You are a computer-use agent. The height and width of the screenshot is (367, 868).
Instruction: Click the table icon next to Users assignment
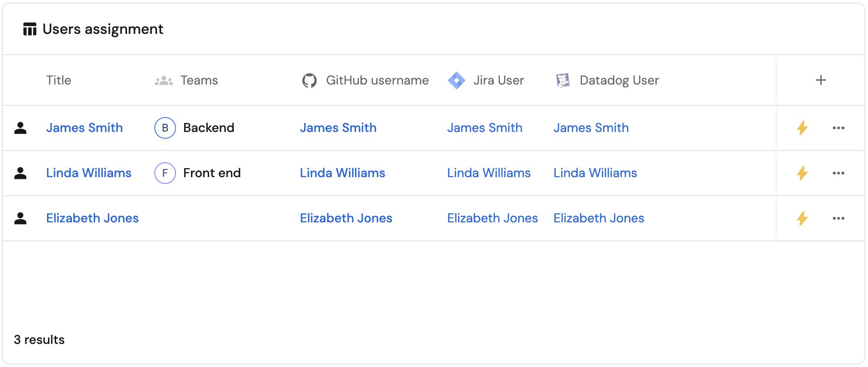30,29
